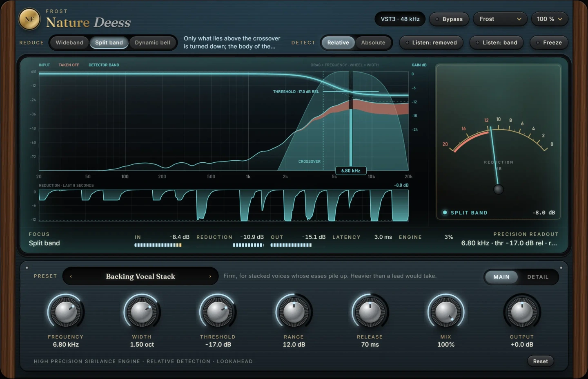Enable Listen: removed monitoring

coord(431,43)
